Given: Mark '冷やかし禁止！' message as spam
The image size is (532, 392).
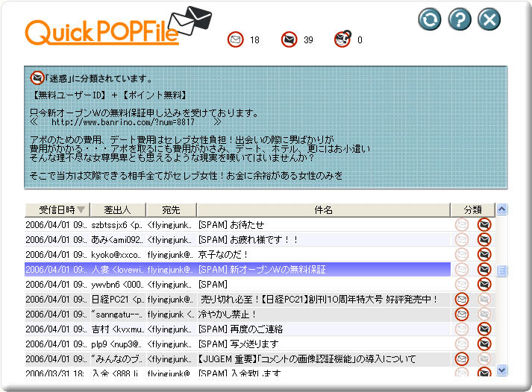Looking at the screenshot, I should pos(484,314).
